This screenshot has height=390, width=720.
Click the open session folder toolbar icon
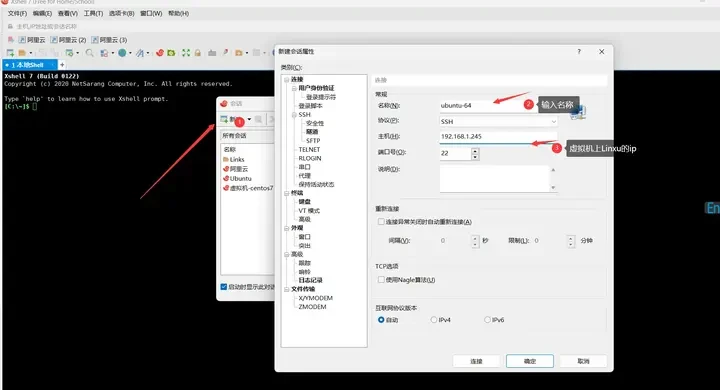pos(22,53)
